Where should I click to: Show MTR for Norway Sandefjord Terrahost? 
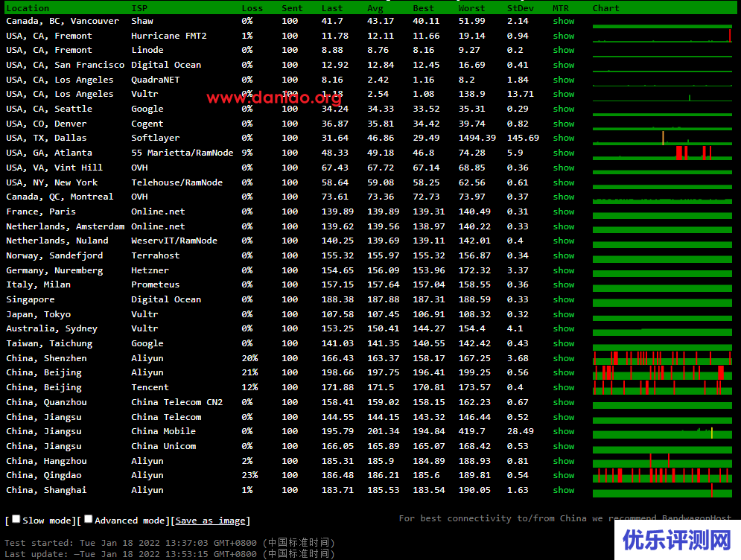[x=564, y=255]
